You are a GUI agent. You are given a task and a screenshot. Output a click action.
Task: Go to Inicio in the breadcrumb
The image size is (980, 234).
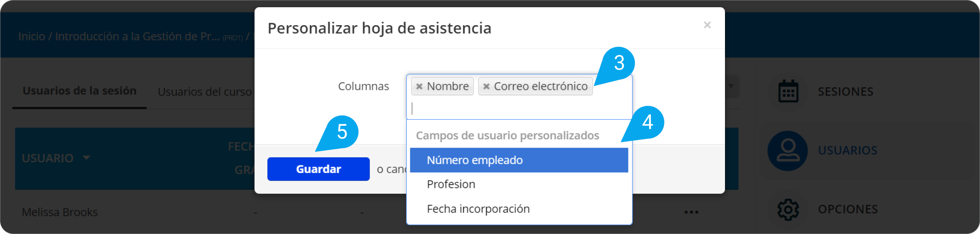point(32,37)
